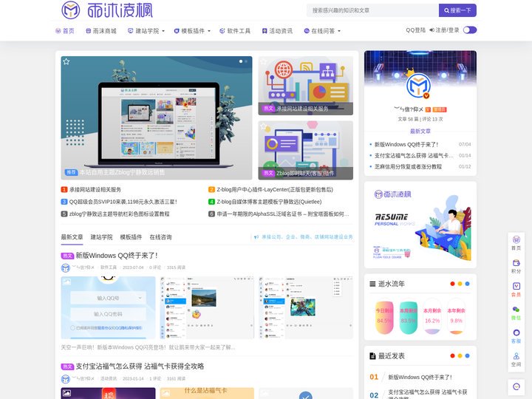Click the star icon on the main banner
The width and height of the screenshot is (532, 399).
(x=66, y=61)
